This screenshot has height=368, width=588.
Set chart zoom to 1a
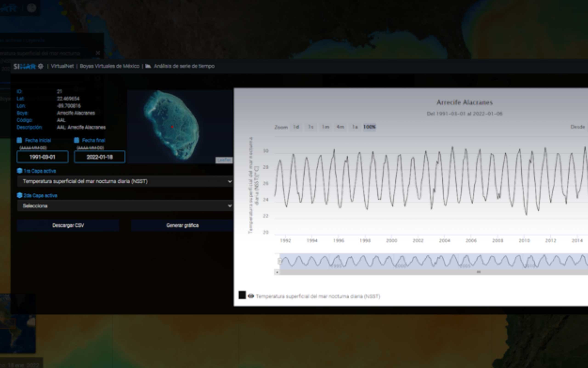point(355,127)
